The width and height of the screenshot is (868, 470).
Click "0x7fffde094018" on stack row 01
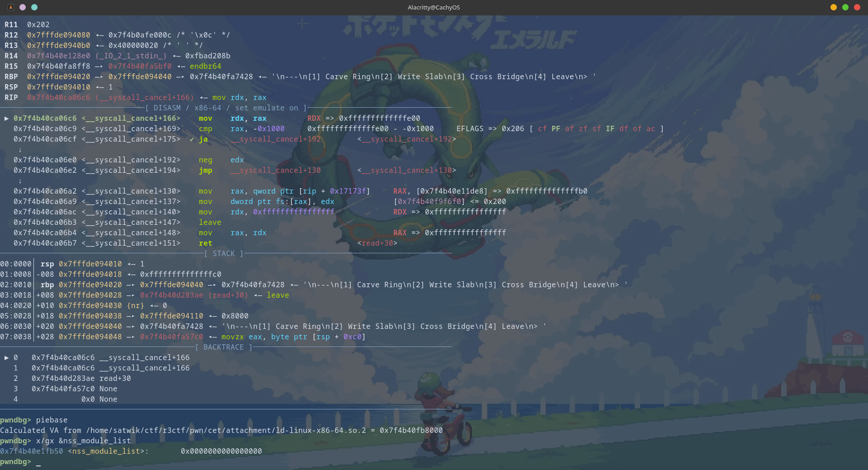[x=90, y=274]
